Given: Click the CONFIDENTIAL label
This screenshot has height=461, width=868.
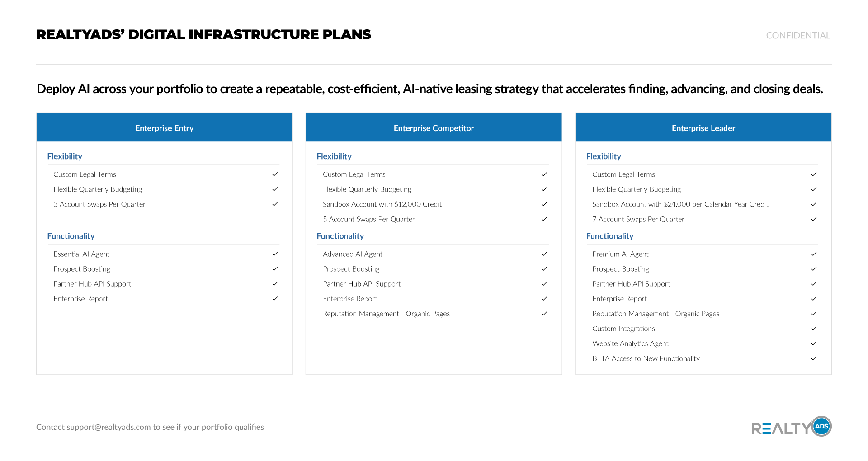Looking at the screenshot, I should coord(798,35).
